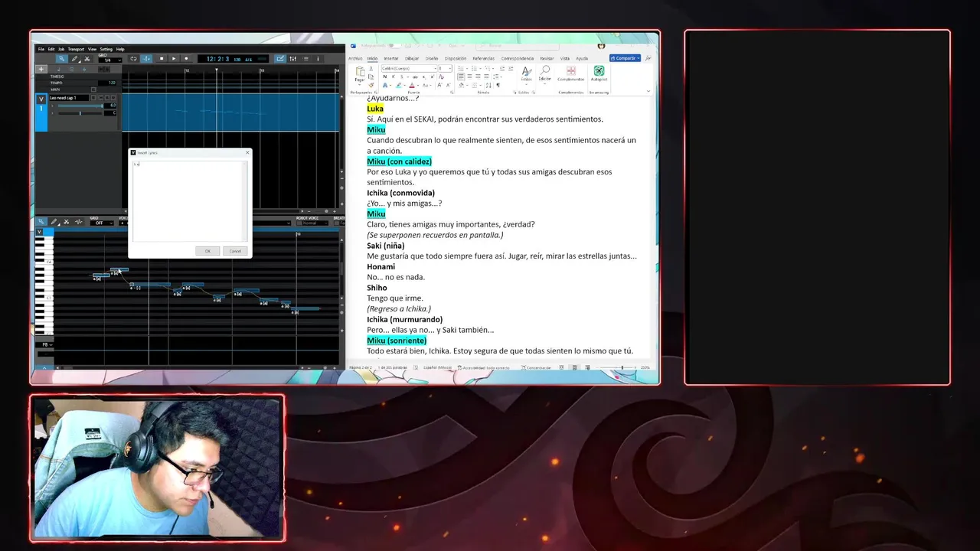This screenshot has height=551, width=980.
Task: Toggle the waveform tool in piano roll toolbar
Action: tap(79, 222)
